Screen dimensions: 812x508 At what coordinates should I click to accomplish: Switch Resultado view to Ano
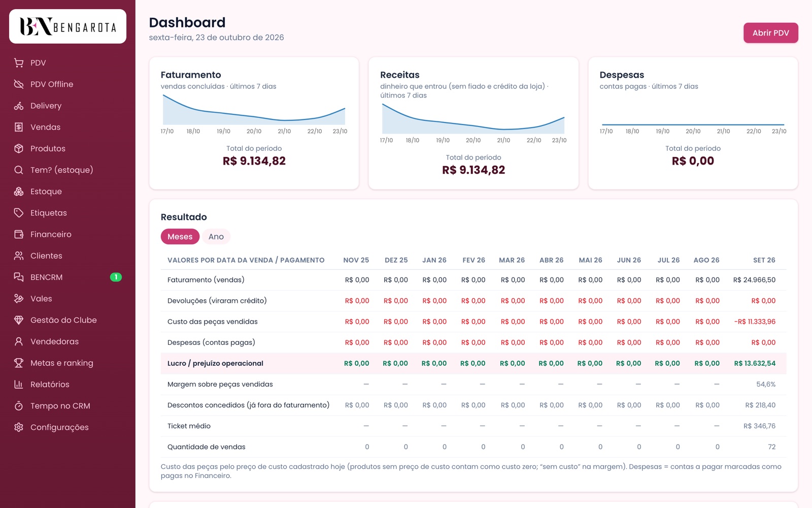pyautogui.click(x=216, y=237)
